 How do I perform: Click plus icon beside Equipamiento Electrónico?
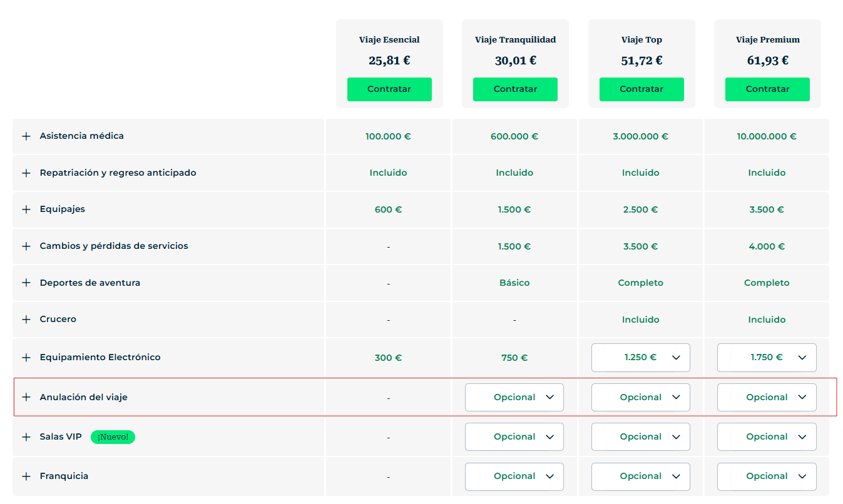pos(26,358)
